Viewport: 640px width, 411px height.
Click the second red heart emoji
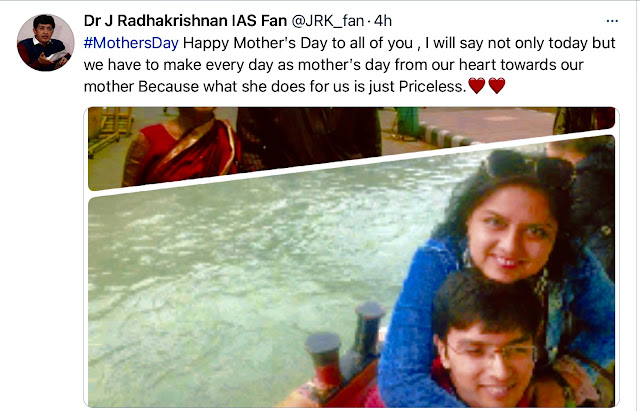497,86
